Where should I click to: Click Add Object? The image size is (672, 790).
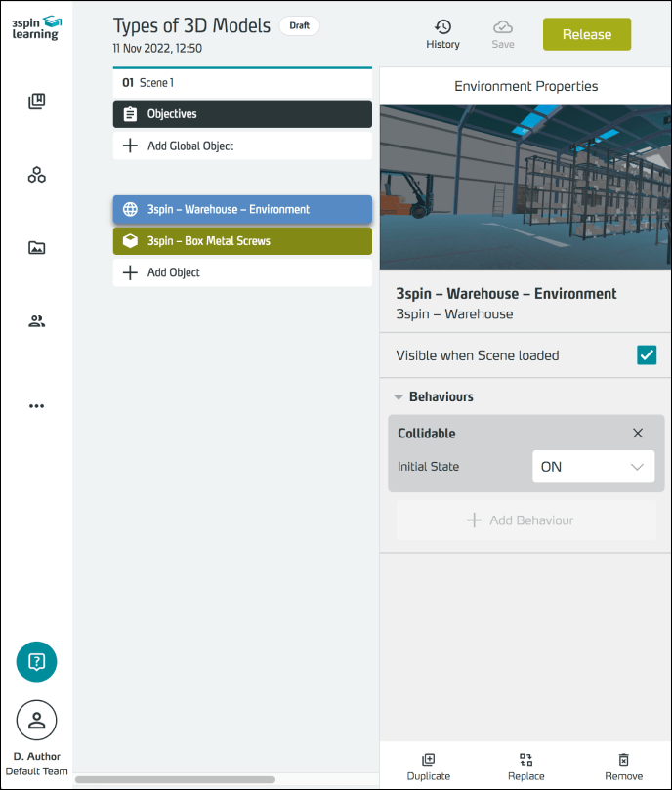(x=242, y=272)
